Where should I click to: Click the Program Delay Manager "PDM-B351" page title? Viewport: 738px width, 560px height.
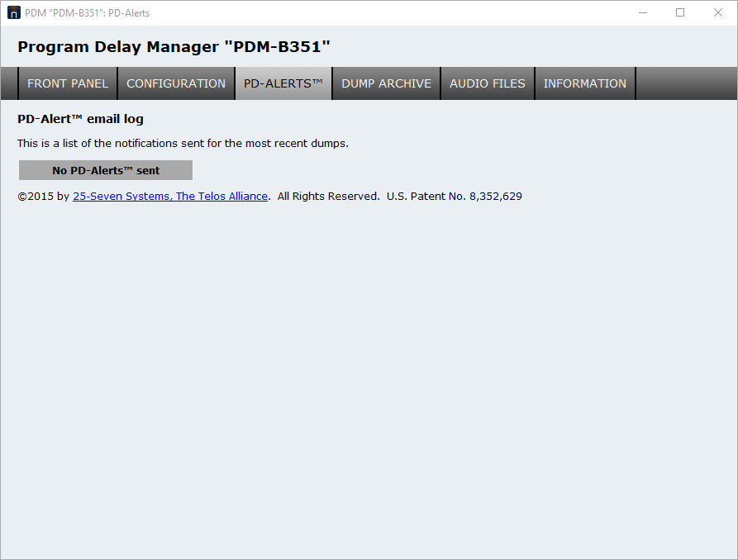(x=174, y=47)
